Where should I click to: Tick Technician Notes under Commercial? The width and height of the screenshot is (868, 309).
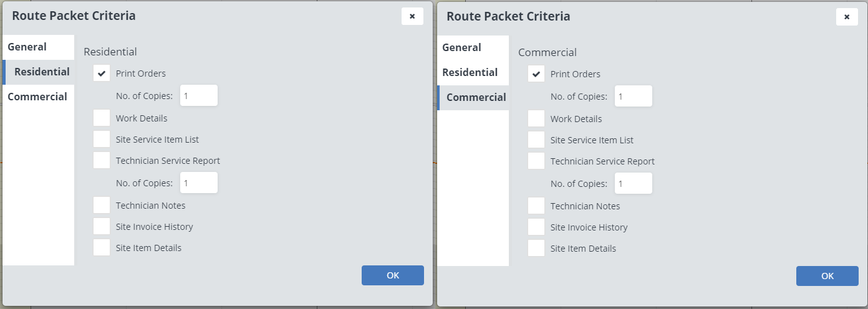536,206
